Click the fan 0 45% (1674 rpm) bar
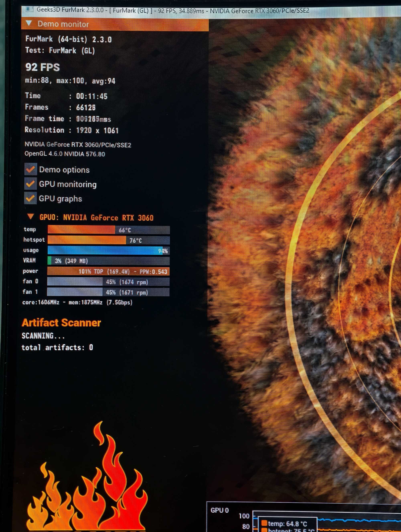 click(x=108, y=282)
